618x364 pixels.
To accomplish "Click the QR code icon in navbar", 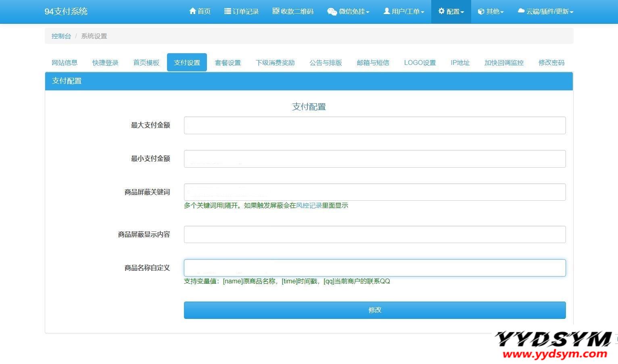I will pyautogui.click(x=276, y=11).
